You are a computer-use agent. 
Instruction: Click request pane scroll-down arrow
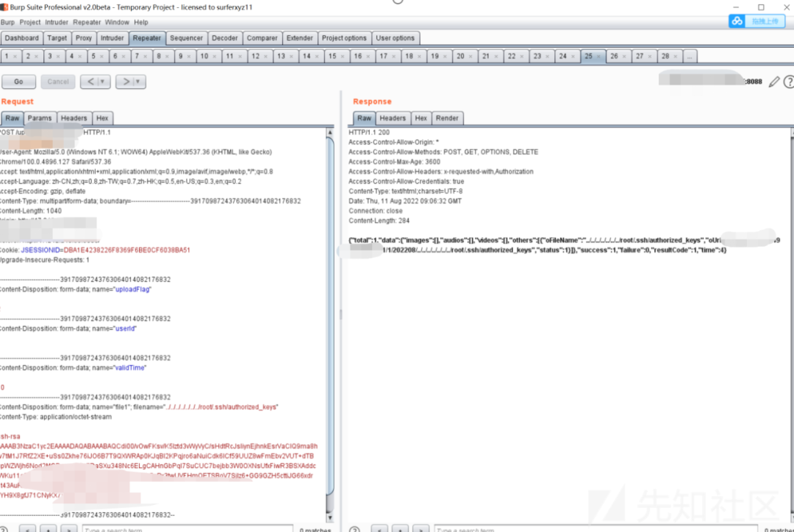tap(330, 518)
